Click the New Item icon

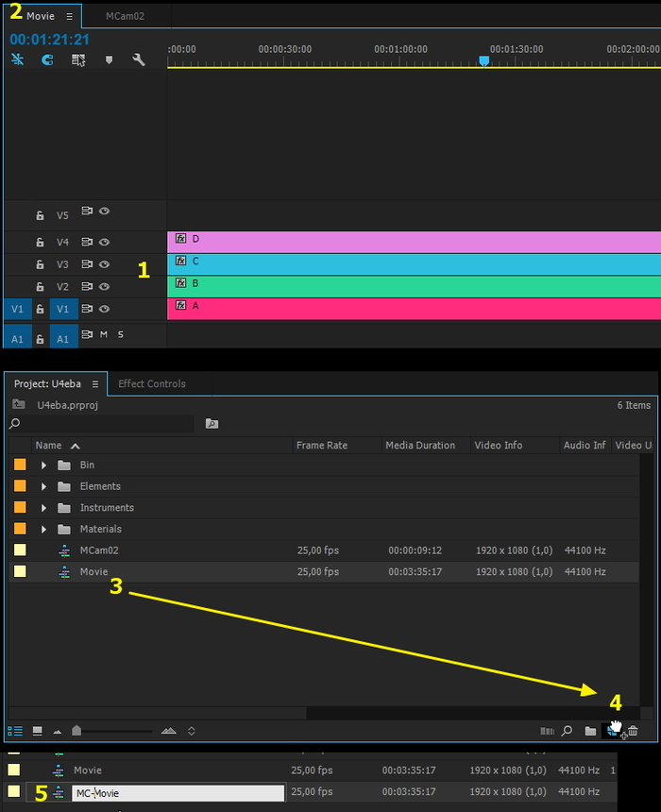pyautogui.click(x=611, y=731)
